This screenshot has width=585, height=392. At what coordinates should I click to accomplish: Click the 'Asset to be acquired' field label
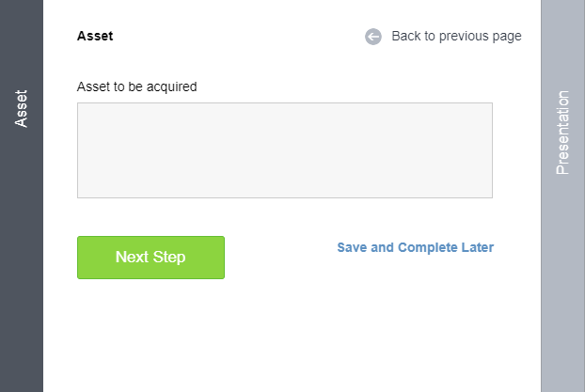coord(137,86)
